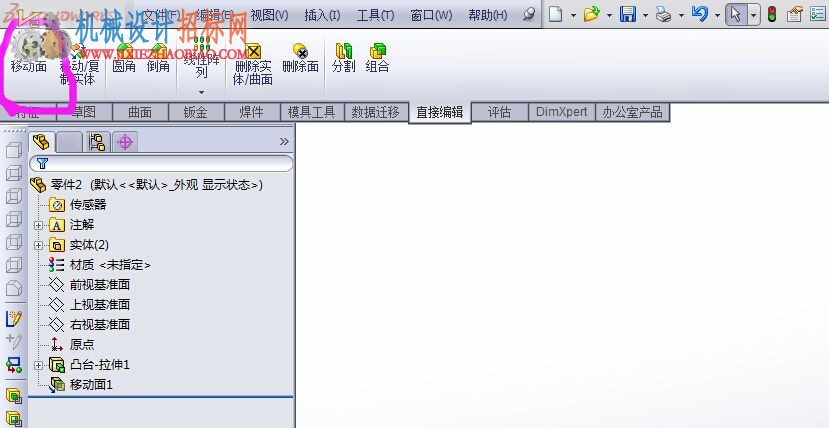This screenshot has height=428, width=829.
Task: Open File Properties icon
Action: click(795, 14)
